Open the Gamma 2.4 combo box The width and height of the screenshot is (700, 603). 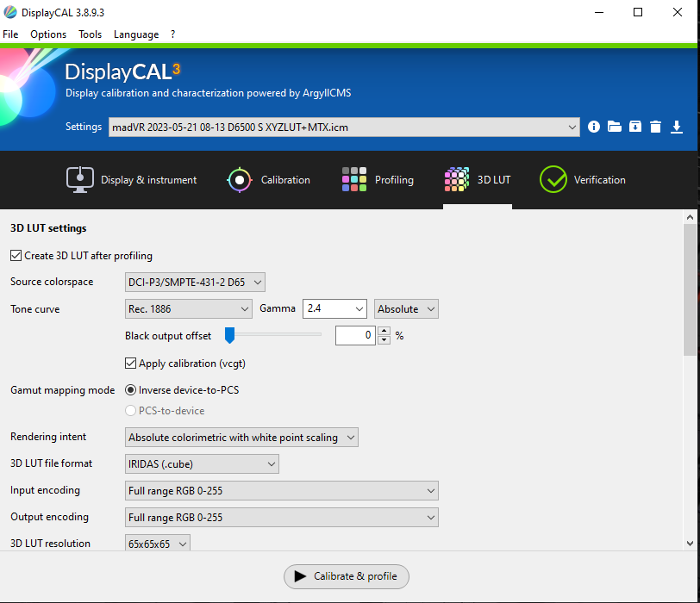tap(334, 308)
